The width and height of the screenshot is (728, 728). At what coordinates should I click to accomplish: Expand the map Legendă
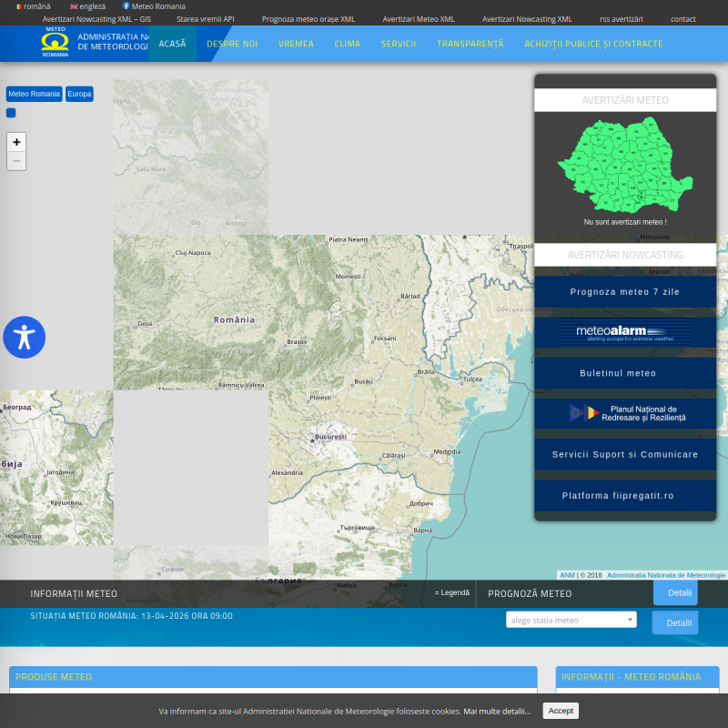click(452, 592)
